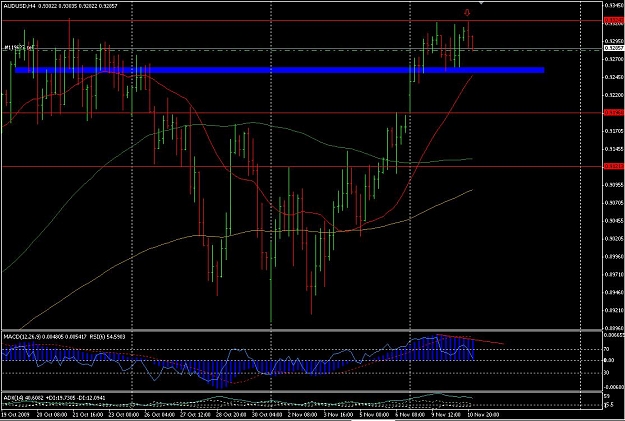Screen dimensions: 625x421
Task: Click the MACD(12,26,9) indicator label
Action: 22,337
